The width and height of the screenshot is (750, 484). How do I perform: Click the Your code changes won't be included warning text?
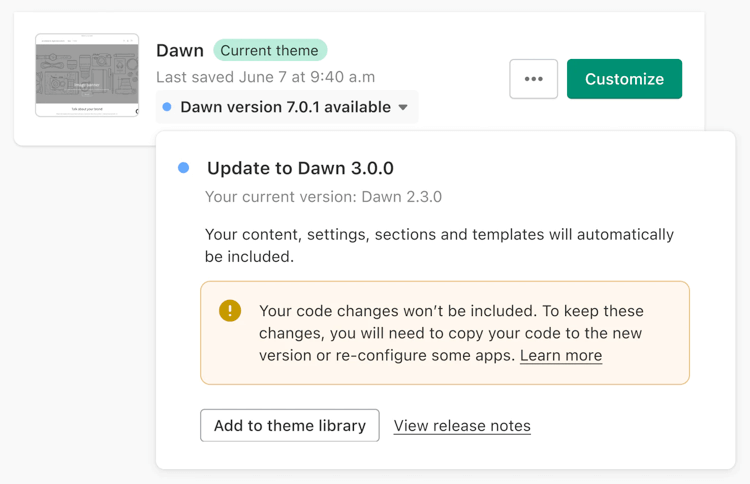coord(451,333)
